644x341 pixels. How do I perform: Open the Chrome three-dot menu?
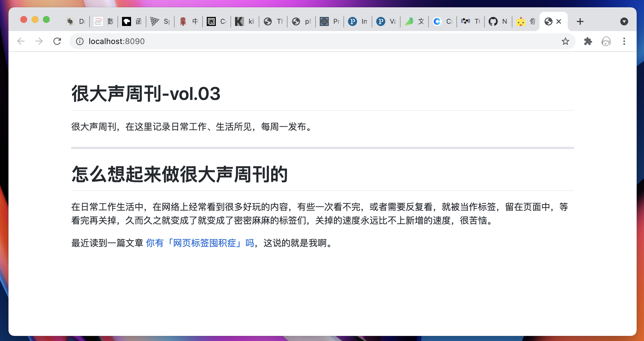[x=624, y=41]
